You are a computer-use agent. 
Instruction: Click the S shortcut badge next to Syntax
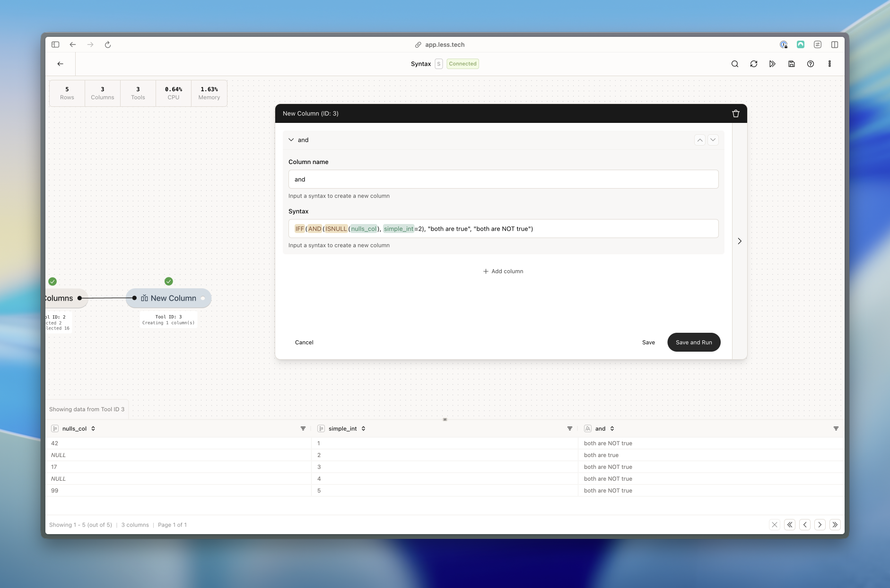pos(439,64)
